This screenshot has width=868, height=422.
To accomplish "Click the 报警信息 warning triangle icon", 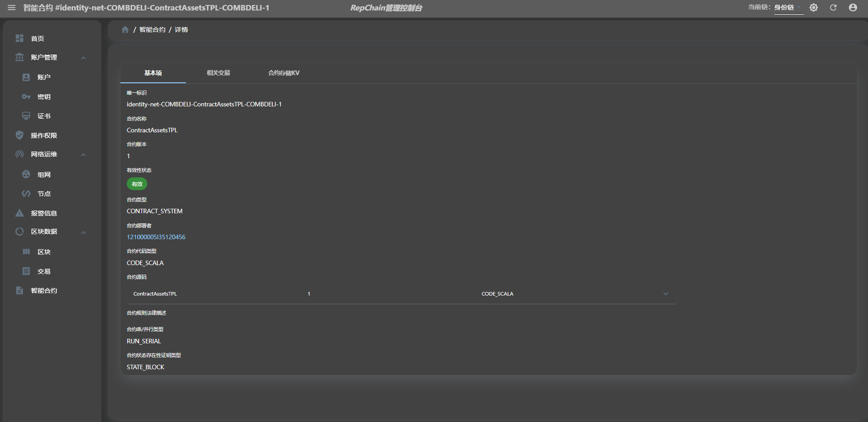I will (x=20, y=213).
